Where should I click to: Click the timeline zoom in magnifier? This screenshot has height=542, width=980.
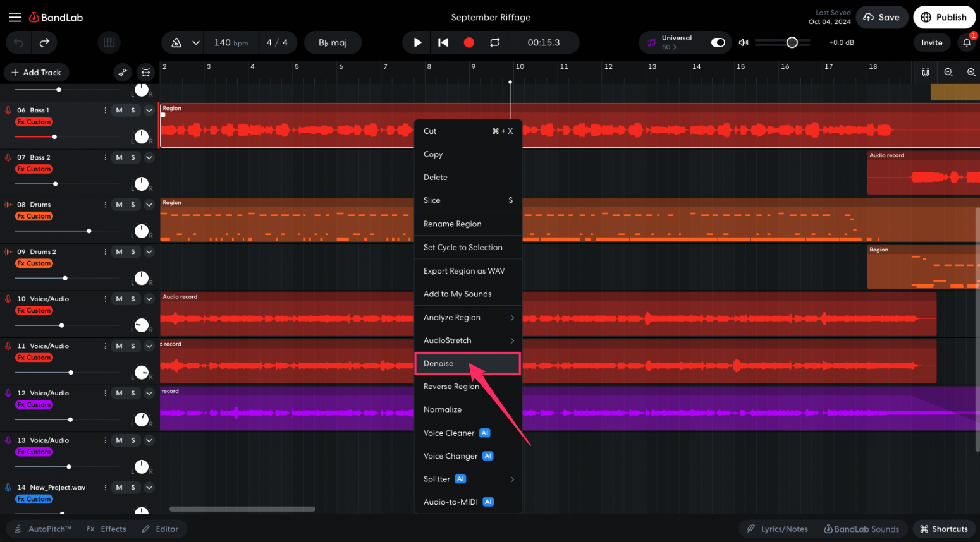[971, 72]
